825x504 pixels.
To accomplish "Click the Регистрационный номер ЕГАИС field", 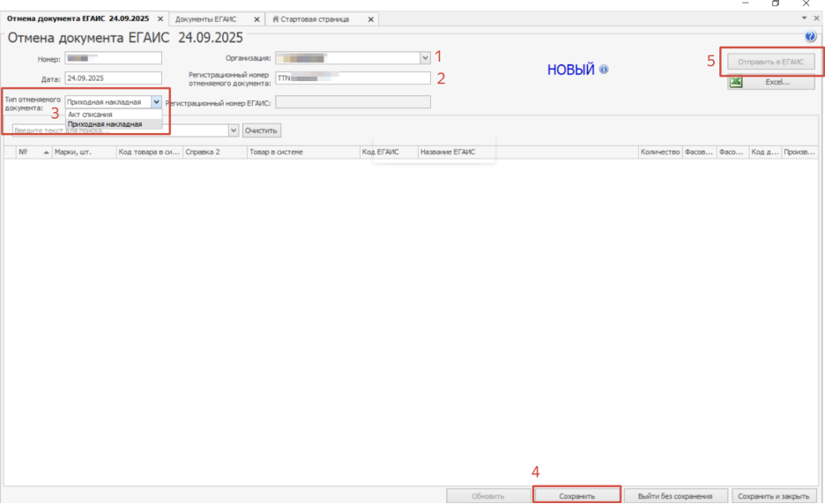I will pyautogui.click(x=353, y=102).
